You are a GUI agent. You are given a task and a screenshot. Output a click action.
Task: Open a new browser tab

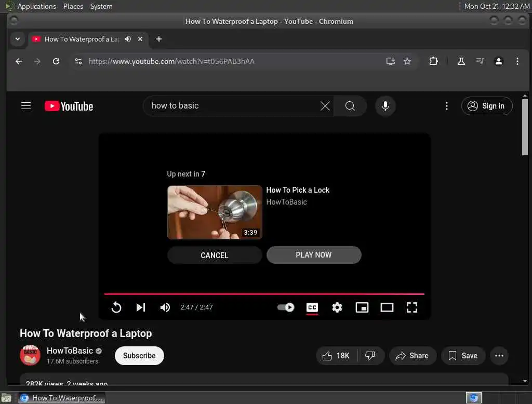[x=158, y=39]
